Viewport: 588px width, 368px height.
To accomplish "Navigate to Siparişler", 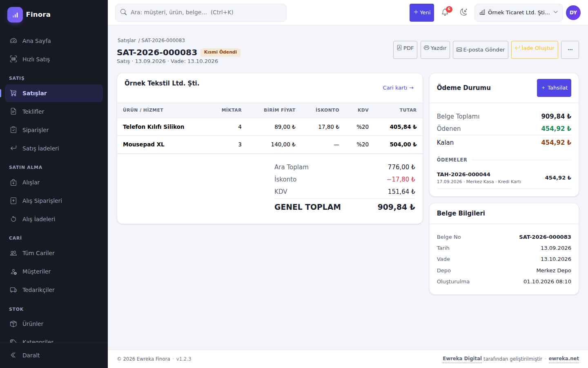I will [54, 130].
